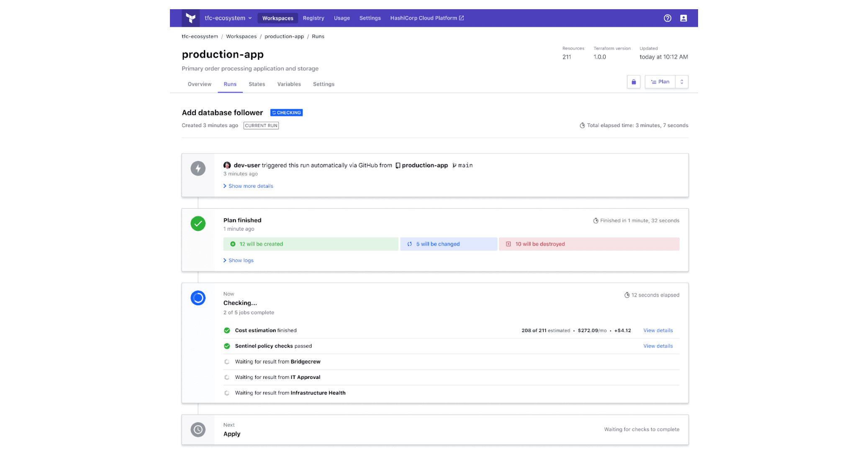Click the CURRENT RUN badge
Viewport: 868px width, 460px height.
(x=261, y=125)
